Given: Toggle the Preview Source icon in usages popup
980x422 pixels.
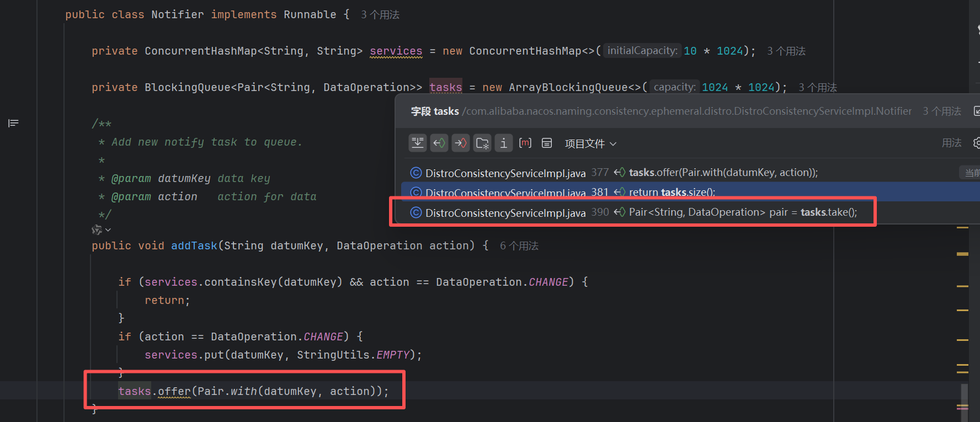Looking at the screenshot, I should [x=418, y=143].
